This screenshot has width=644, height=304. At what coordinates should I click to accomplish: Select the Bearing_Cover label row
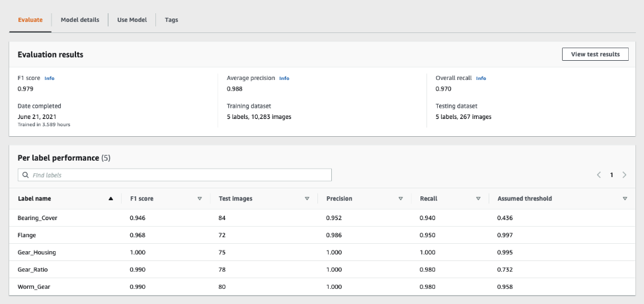click(x=38, y=217)
